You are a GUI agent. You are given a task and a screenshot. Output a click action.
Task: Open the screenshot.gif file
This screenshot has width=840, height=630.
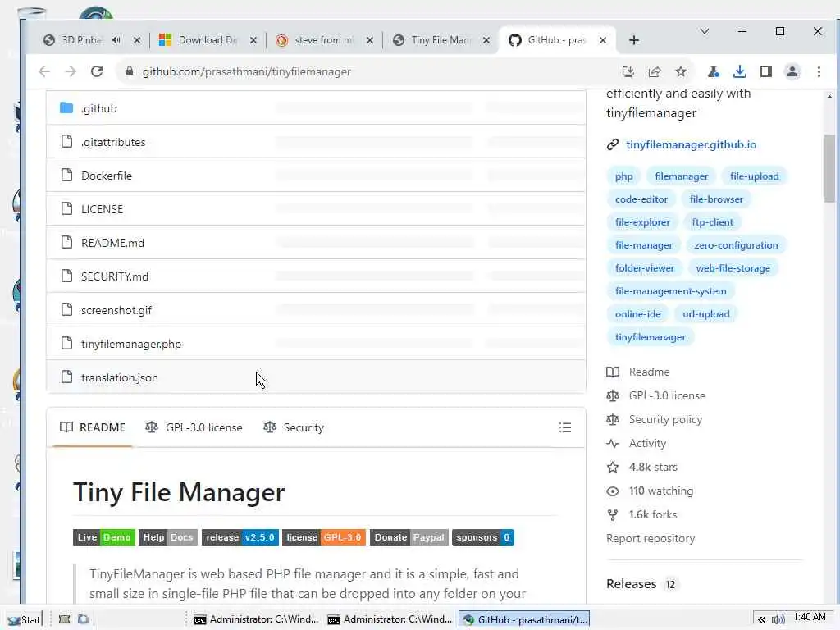(x=116, y=310)
